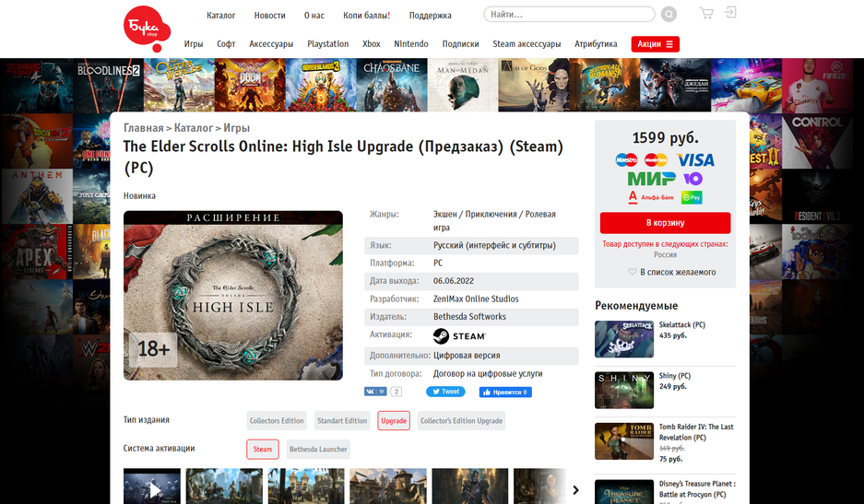Select the Upgrade edition type
The width and height of the screenshot is (864, 504).
point(394,421)
